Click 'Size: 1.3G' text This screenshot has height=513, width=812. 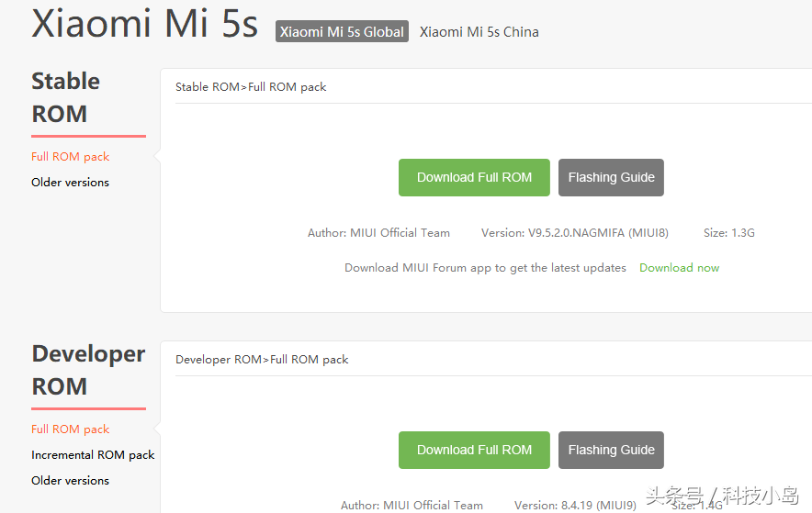pos(728,233)
